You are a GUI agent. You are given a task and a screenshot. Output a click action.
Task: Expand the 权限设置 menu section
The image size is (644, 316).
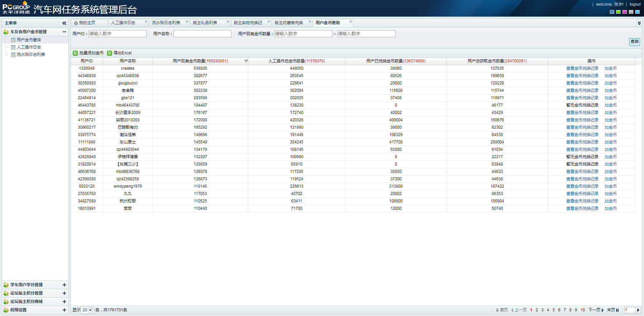tap(64, 310)
